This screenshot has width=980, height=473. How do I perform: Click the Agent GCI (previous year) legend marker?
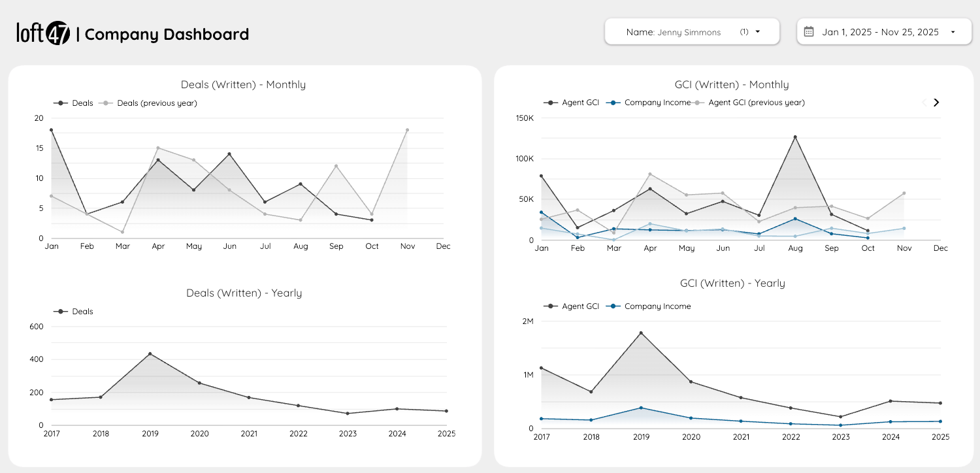697,103
